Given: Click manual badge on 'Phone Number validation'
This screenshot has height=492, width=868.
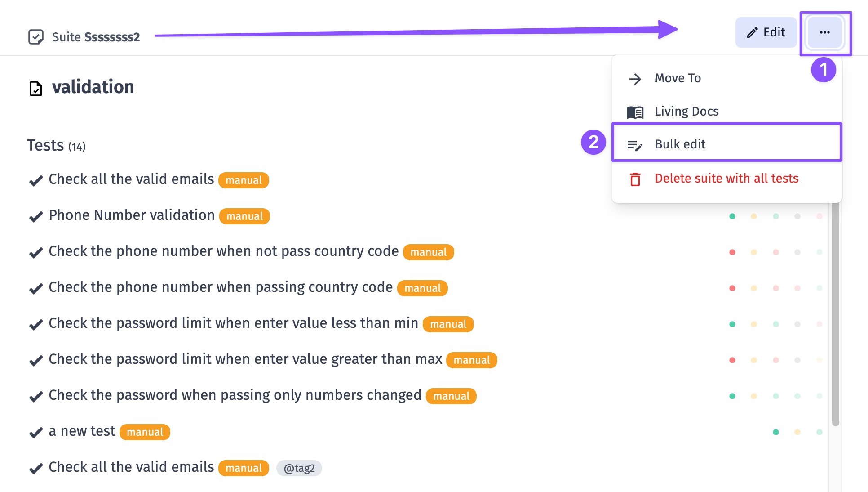Looking at the screenshot, I should click(x=244, y=216).
